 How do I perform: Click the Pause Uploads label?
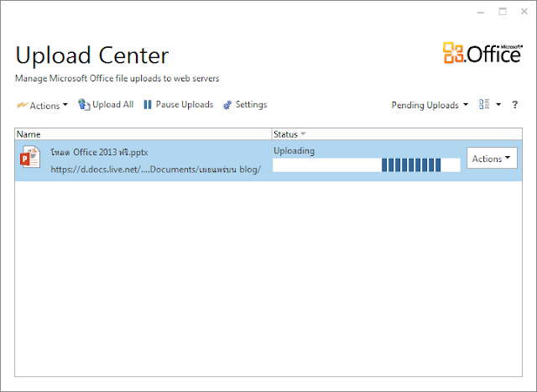[185, 105]
